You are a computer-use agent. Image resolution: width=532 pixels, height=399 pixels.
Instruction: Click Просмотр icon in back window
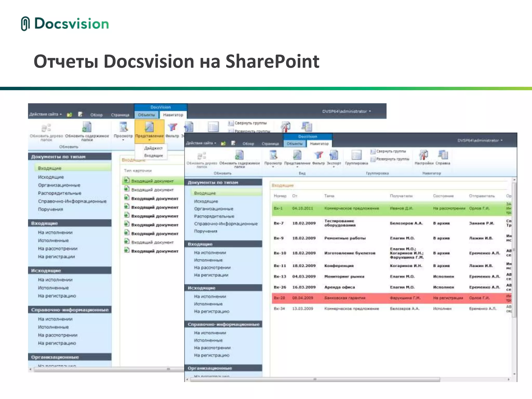tap(124, 127)
